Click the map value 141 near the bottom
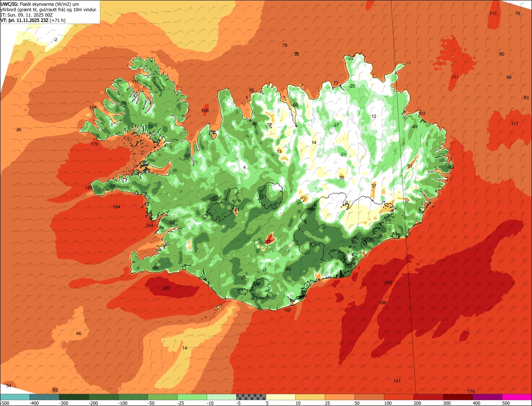Screen dimensions: 532x406 pos(397,381)
